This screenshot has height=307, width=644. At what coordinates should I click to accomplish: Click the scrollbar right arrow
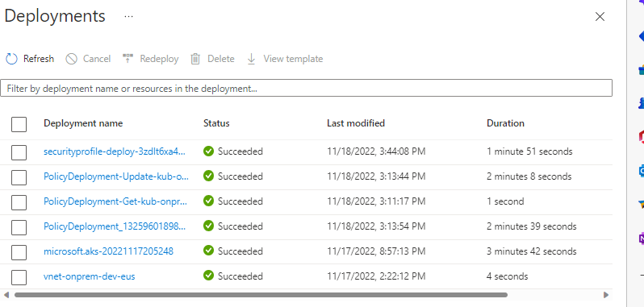606,295
